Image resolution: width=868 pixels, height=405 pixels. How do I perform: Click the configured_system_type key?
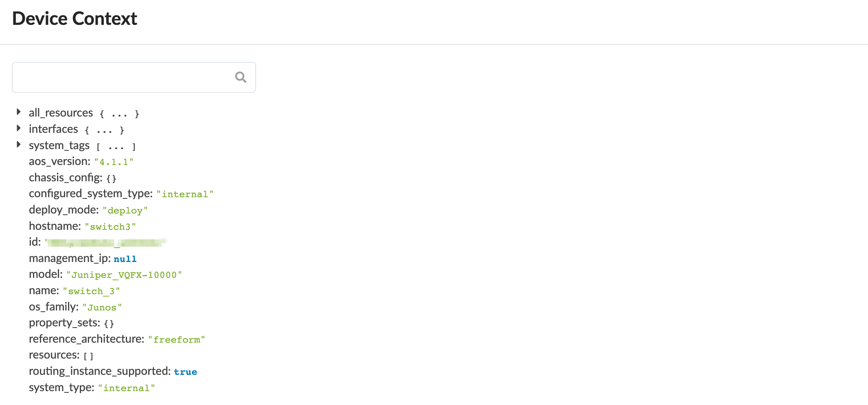[90, 194]
